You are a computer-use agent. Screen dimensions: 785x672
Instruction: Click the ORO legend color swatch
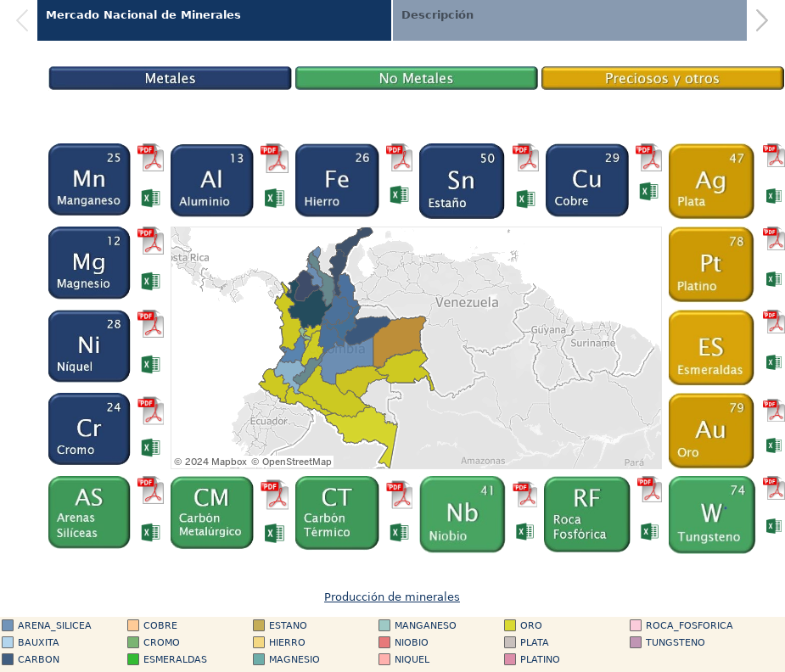pyautogui.click(x=510, y=625)
